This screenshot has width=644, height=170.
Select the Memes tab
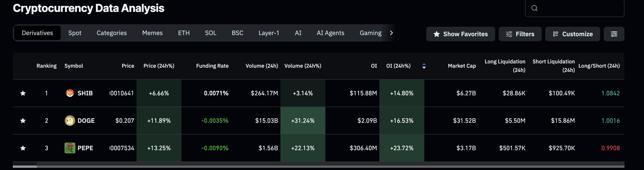coord(152,33)
